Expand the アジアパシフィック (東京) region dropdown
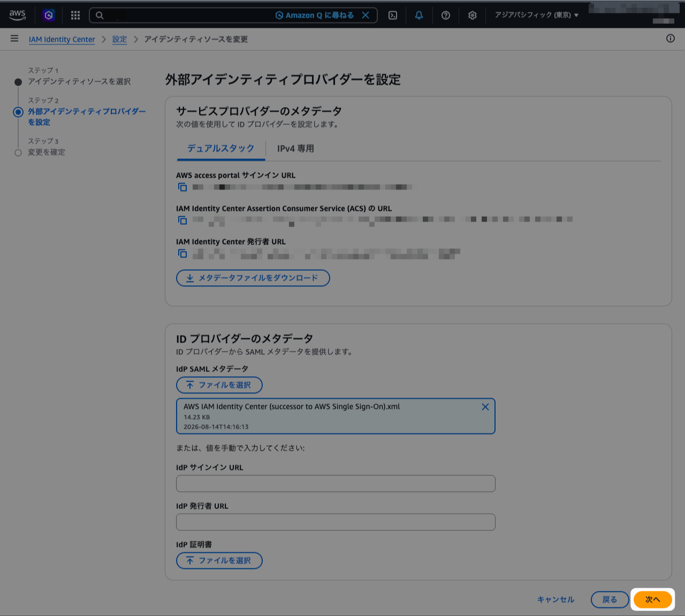 (537, 15)
